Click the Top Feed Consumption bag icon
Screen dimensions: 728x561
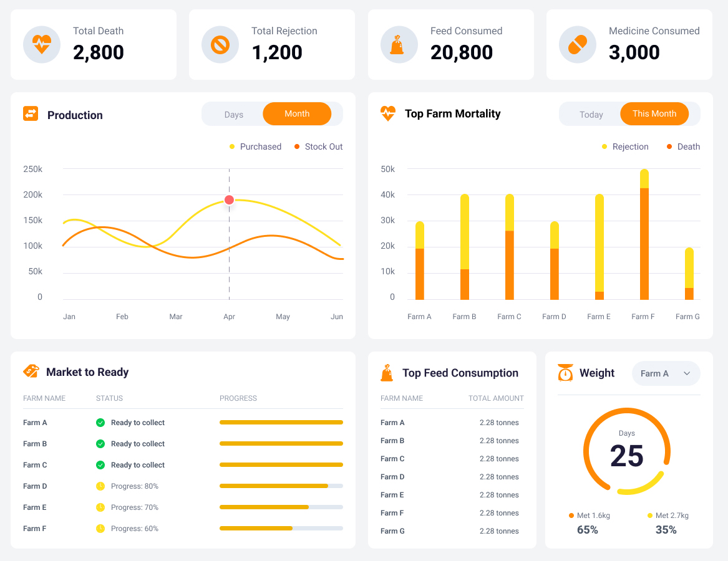(387, 373)
